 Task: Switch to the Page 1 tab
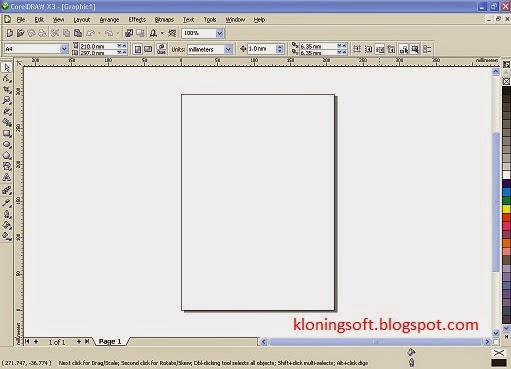click(110, 341)
